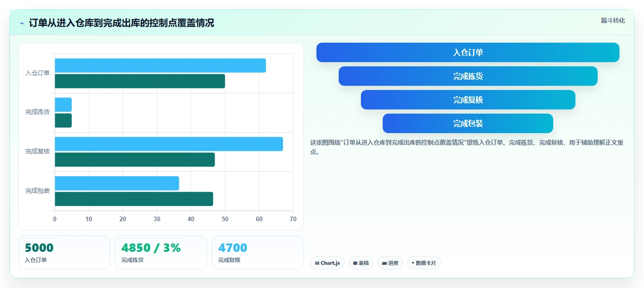
Task: Click the dark green bar for 入仓订单
Action: tap(140, 81)
